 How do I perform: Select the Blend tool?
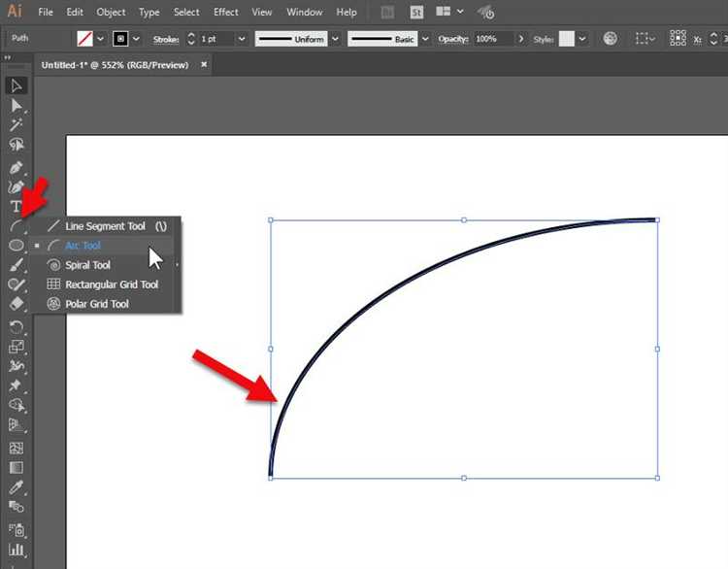[x=17, y=506]
